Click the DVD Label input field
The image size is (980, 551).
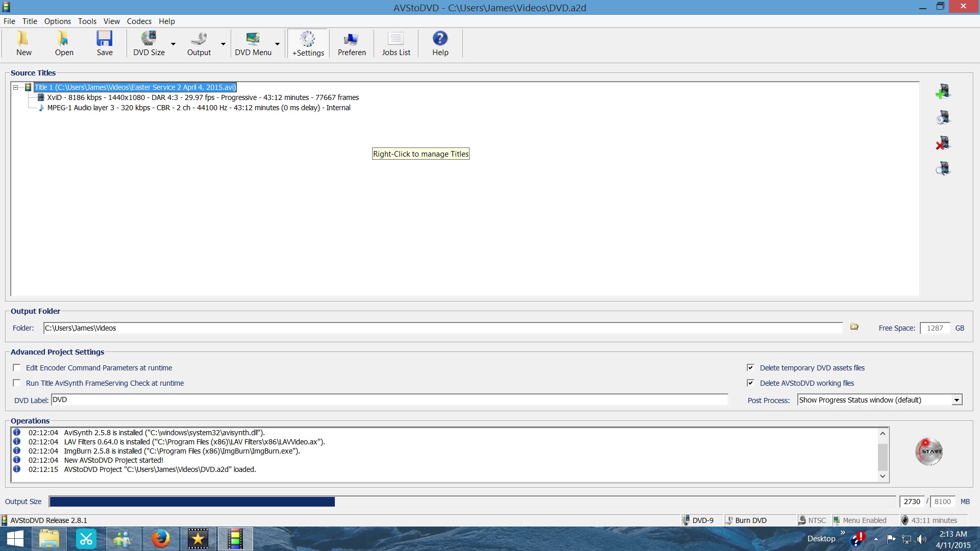(389, 399)
